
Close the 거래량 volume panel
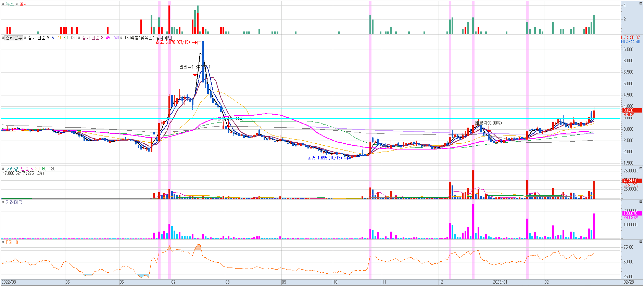pyautogui.click(x=641, y=169)
